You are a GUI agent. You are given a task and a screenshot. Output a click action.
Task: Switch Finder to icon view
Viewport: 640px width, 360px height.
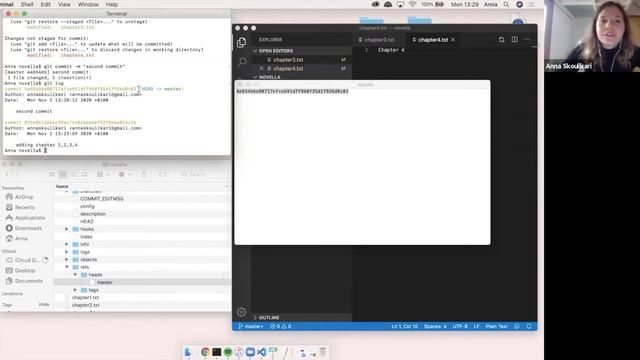pyautogui.click(x=52, y=174)
